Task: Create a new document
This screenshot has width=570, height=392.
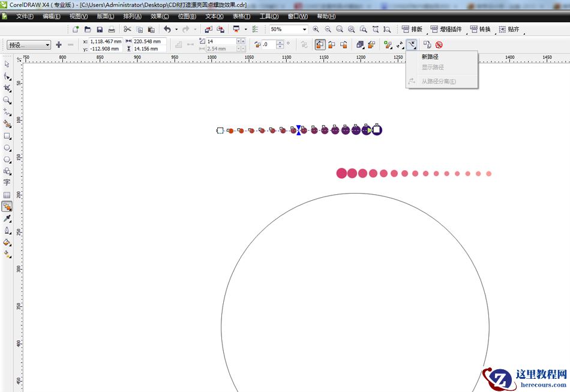Action: [x=76, y=29]
